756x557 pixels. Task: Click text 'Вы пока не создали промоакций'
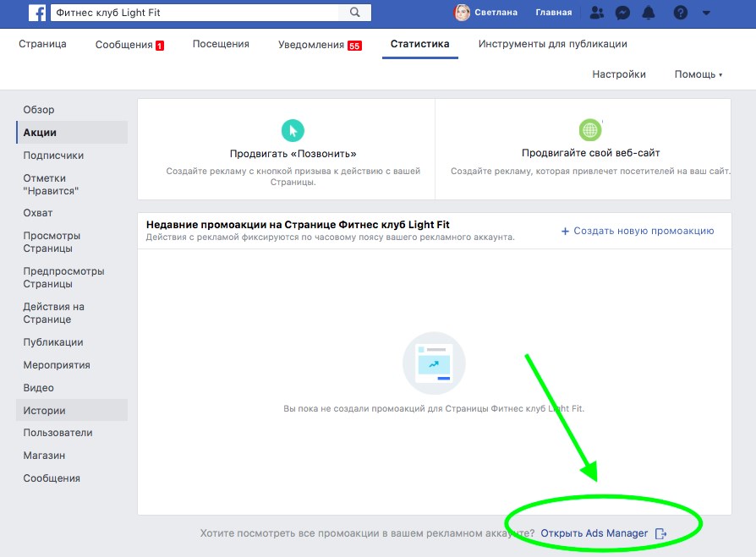pos(434,408)
